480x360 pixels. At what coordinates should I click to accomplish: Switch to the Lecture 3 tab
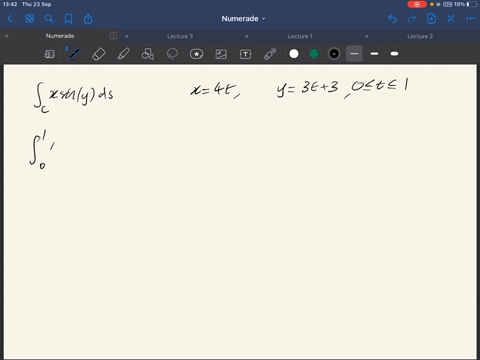pyautogui.click(x=180, y=36)
